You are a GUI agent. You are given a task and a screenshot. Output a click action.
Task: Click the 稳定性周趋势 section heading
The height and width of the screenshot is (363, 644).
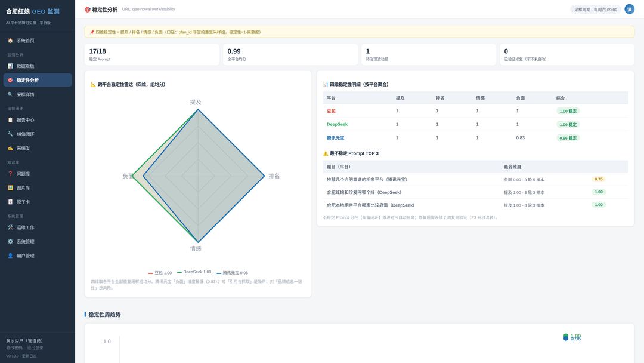click(104, 315)
